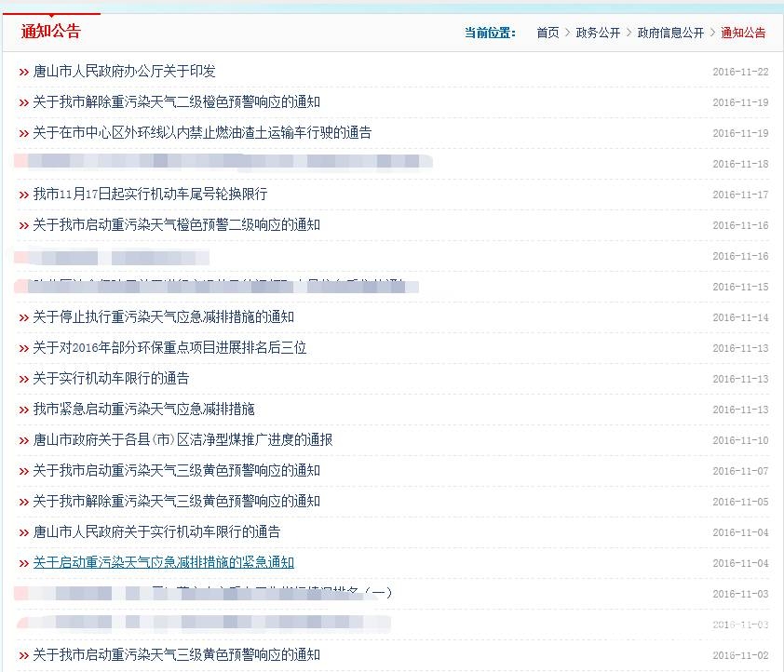This screenshot has height=672, width=784.
Task: Open 关于我市解除重污染天气三级黄色预警响应的通知
Action: (176, 501)
